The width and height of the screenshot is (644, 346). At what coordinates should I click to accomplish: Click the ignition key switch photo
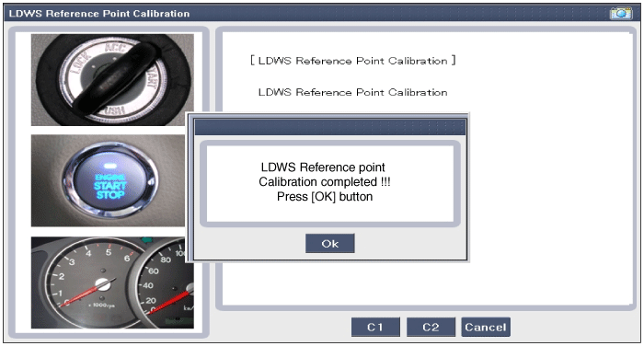tap(112, 80)
